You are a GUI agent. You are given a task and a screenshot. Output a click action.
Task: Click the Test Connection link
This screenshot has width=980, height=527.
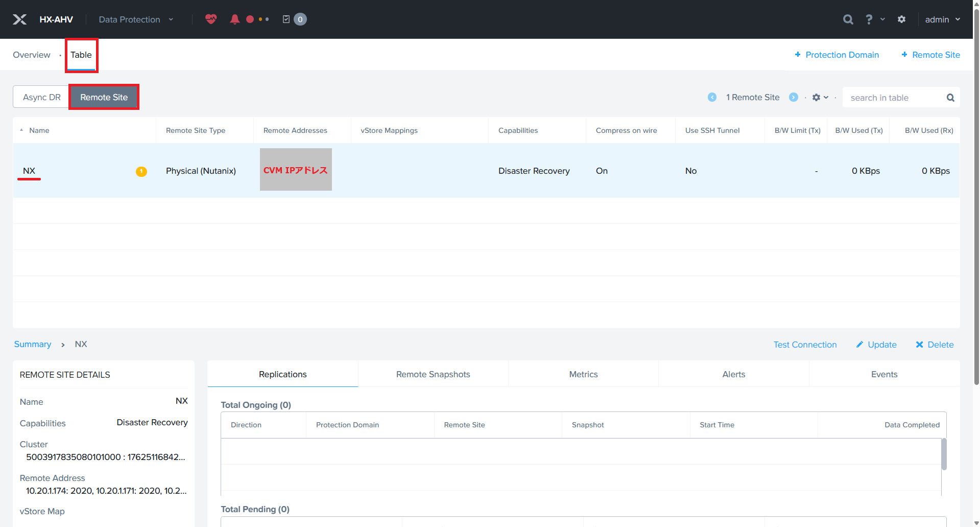pos(805,345)
